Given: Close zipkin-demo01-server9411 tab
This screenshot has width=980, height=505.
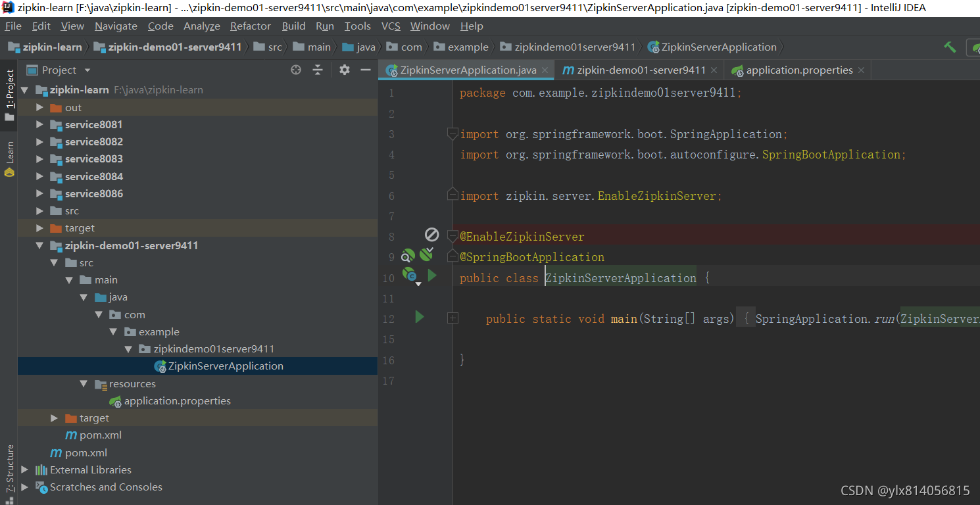Looking at the screenshot, I should 714,70.
